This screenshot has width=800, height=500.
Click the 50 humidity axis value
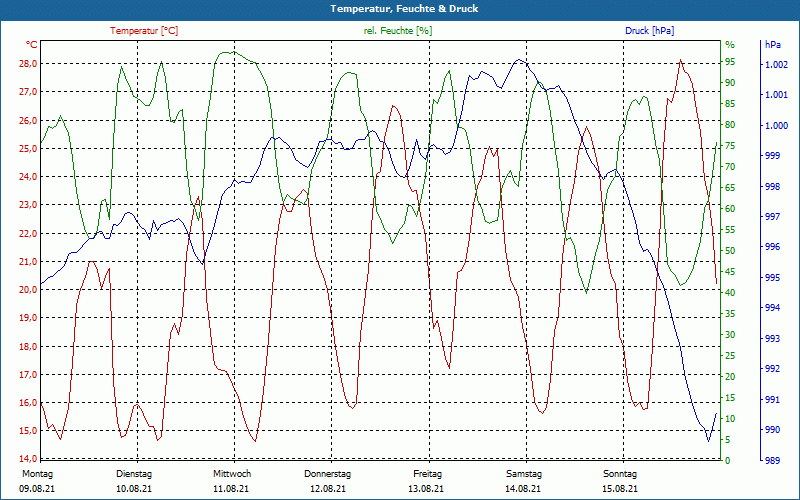pos(730,251)
